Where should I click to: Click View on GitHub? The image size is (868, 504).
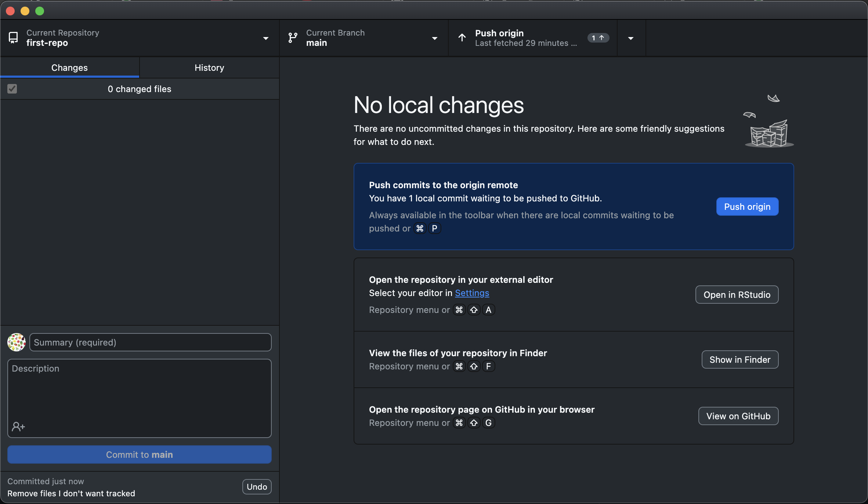(738, 416)
